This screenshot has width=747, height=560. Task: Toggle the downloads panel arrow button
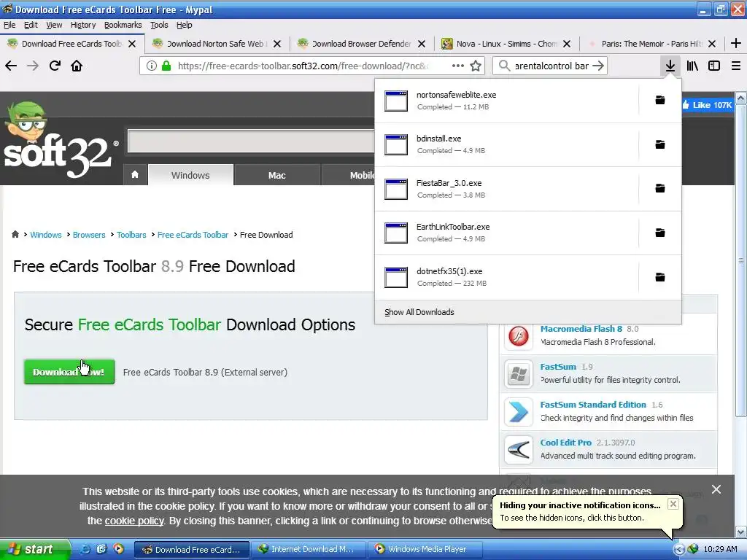(670, 66)
